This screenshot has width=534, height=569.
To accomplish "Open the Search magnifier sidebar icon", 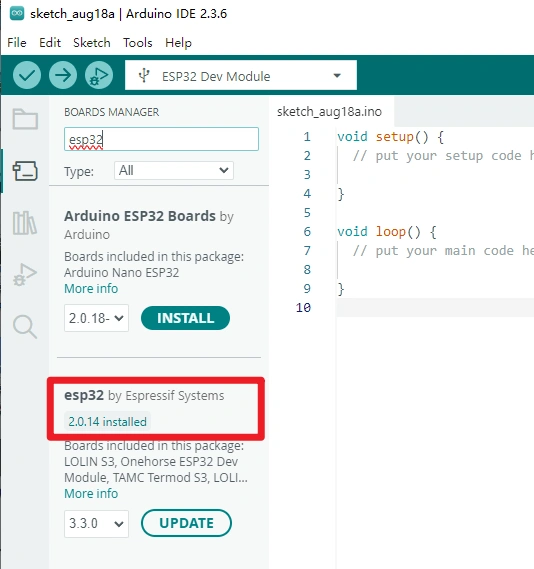I will coord(25,327).
